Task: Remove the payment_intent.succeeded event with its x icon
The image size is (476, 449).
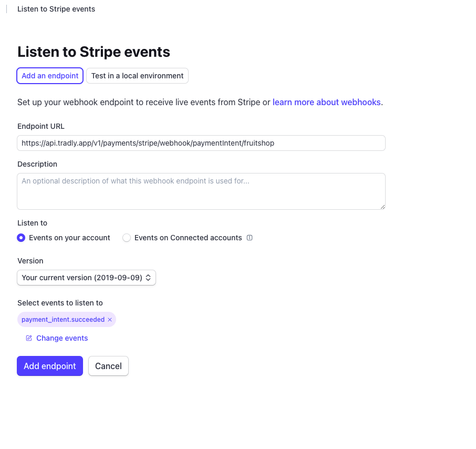Action: point(110,320)
